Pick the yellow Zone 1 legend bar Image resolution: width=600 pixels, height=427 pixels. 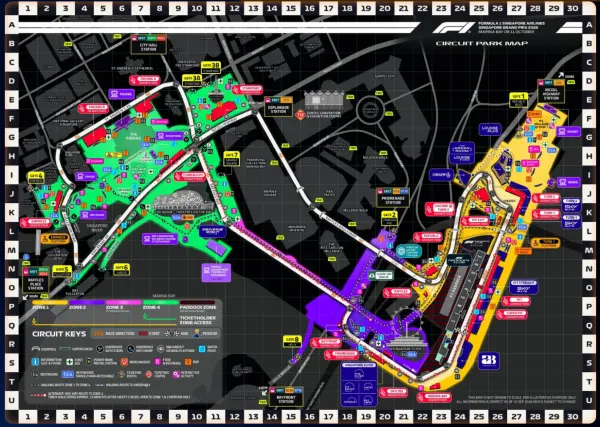tap(50, 302)
